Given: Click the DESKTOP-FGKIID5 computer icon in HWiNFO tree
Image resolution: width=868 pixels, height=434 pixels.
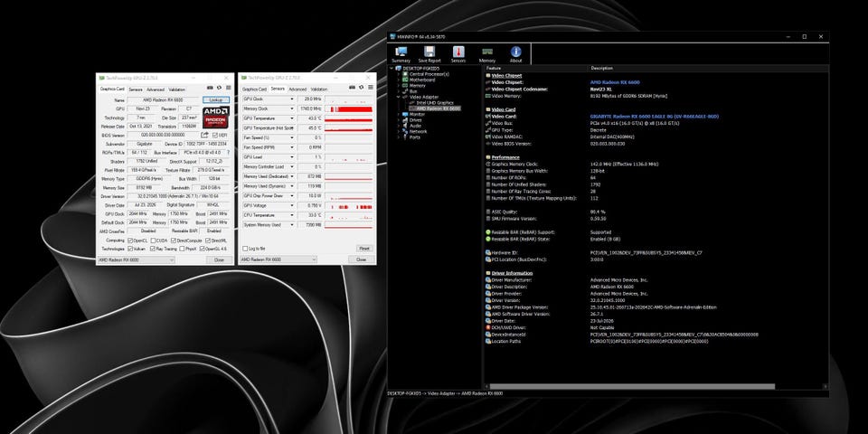Looking at the screenshot, I should click(399, 68).
